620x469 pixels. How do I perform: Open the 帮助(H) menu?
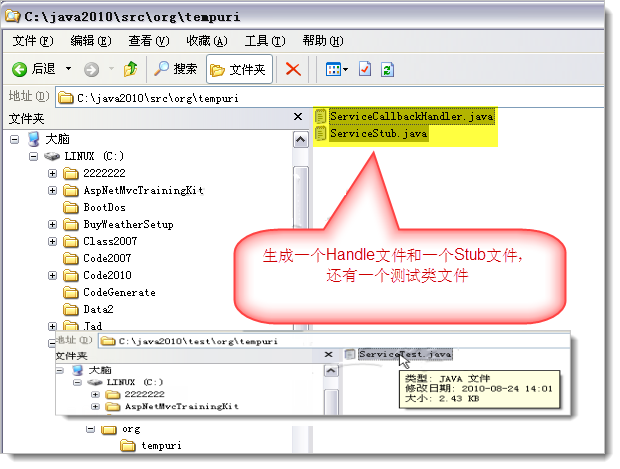(x=323, y=41)
